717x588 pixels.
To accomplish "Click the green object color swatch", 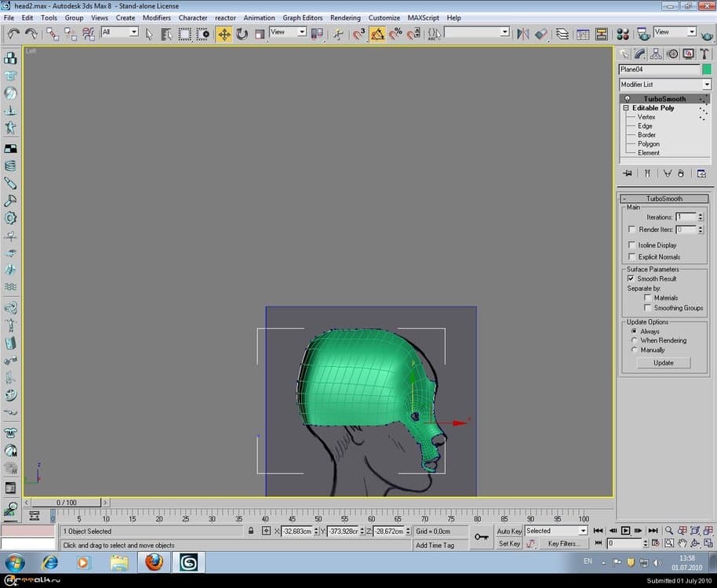I will [706, 69].
